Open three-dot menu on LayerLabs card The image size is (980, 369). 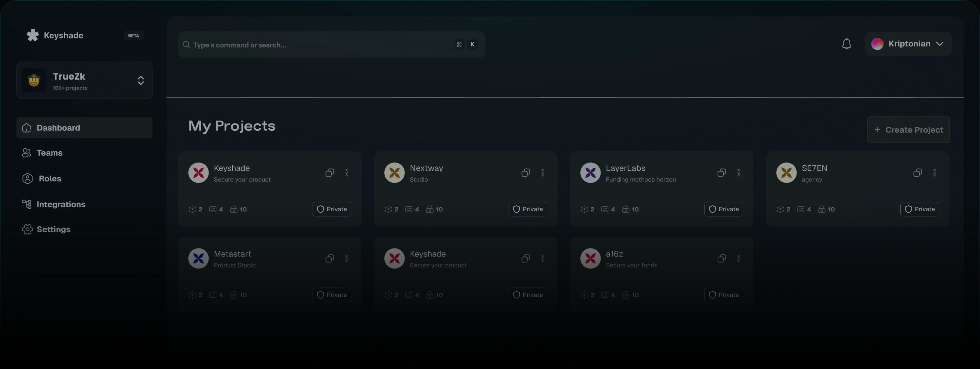coord(738,173)
